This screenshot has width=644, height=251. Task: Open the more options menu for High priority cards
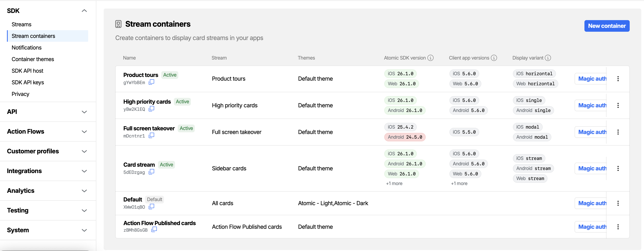pyautogui.click(x=618, y=106)
